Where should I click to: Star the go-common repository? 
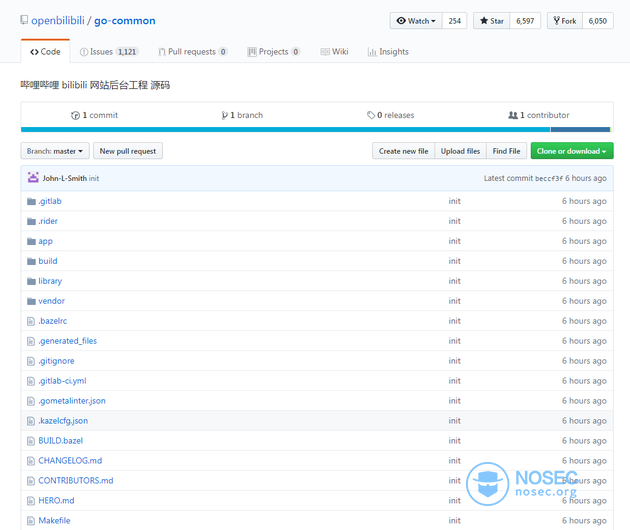(x=491, y=21)
